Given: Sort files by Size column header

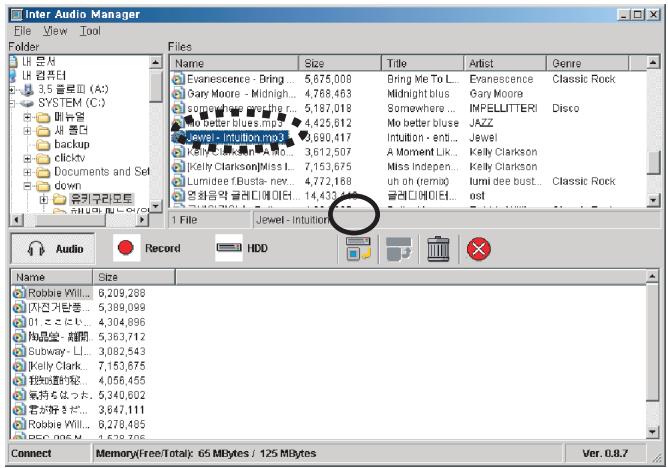Looking at the screenshot, I should (340, 63).
